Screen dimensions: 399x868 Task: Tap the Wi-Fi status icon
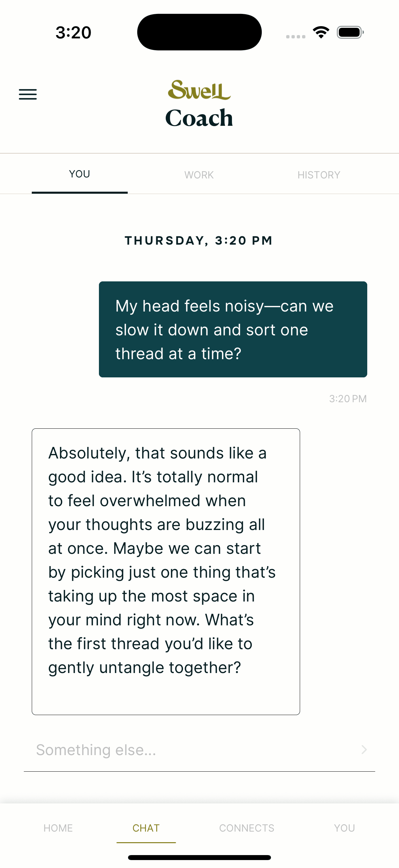coord(321,32)
